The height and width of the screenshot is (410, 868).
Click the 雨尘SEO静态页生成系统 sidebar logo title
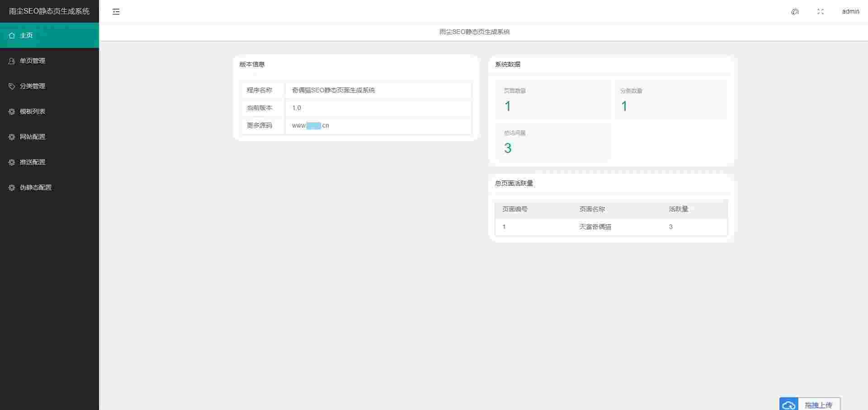(49, 11)
